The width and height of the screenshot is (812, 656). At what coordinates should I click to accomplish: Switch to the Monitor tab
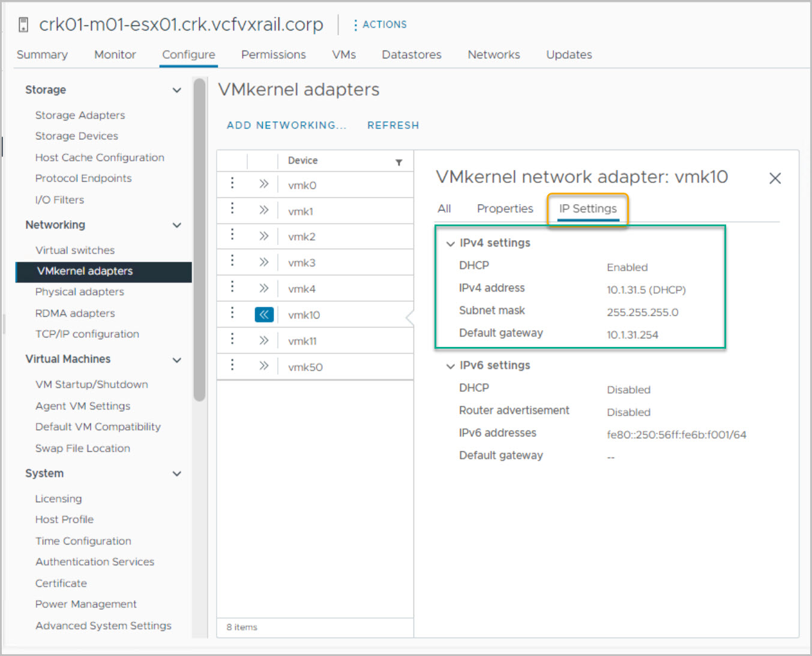coord(115,55)
